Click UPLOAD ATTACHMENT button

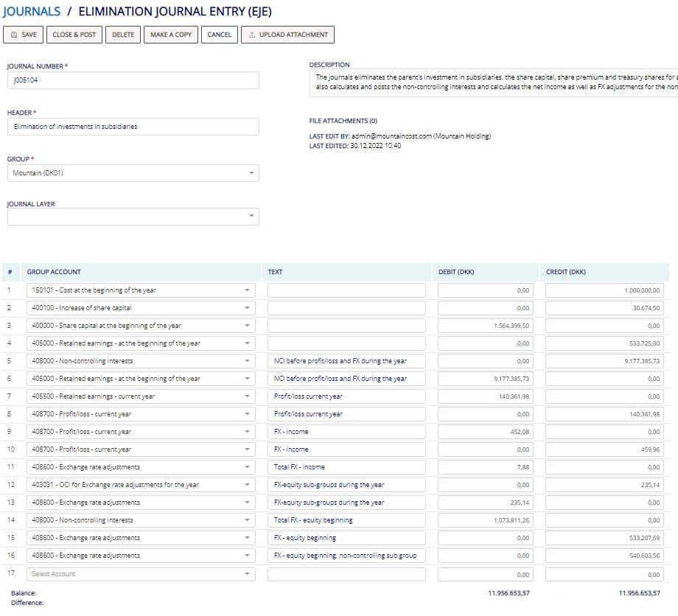click(287, 35)
